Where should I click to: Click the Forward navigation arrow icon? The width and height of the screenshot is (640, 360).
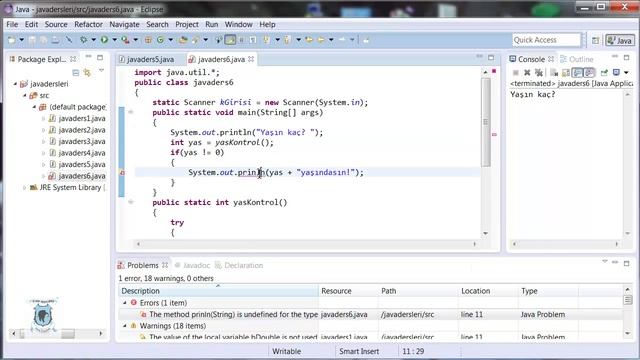click(342, 40)
